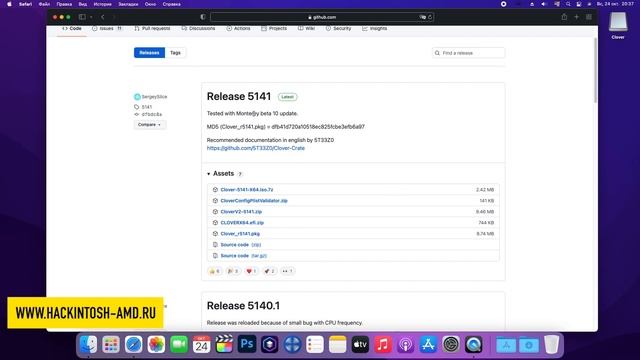Download CloverV2-5141.zip
Image resolution: width=640 pixels, height=360 pixels.
(x=241, y=212)
